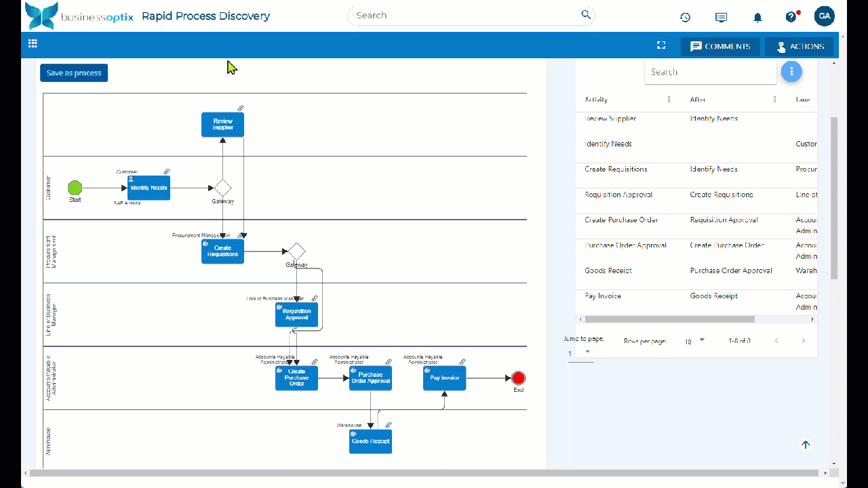The height and width of the screenshot is (488, 868).
Task: Click the history clock icon
Action: point(685,17)
